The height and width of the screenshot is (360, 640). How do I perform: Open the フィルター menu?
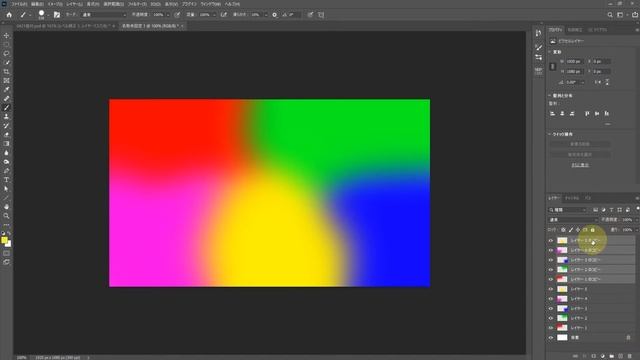(x=137, y=4)
